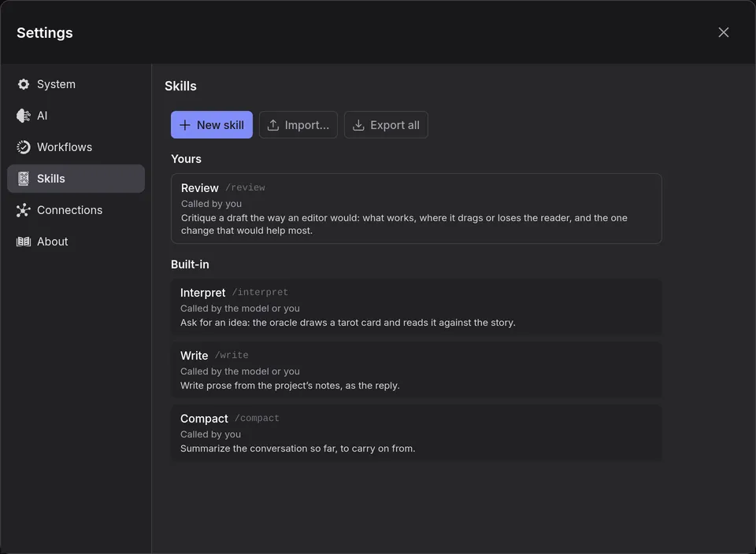Click the /write command text
Viewport: 756px width, 554px height.
click(232, 356)
